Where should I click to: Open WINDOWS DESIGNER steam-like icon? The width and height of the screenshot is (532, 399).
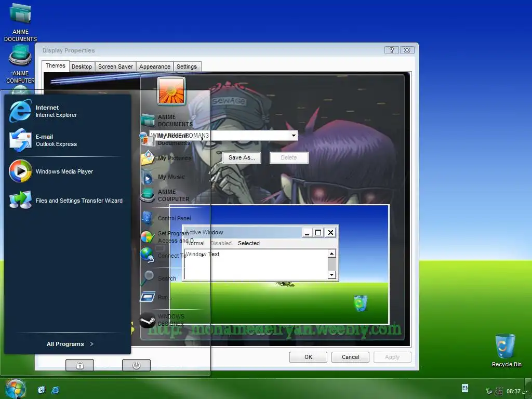pos(148,320)
